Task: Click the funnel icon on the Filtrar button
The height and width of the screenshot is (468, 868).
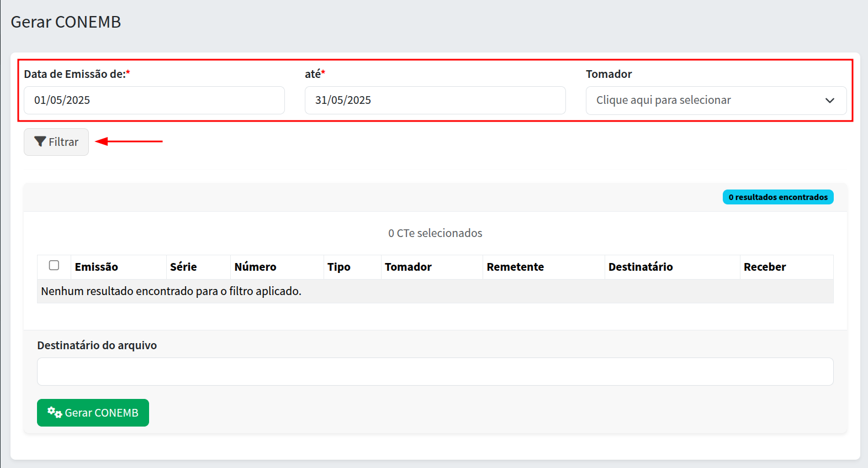Action: point(40,142)
